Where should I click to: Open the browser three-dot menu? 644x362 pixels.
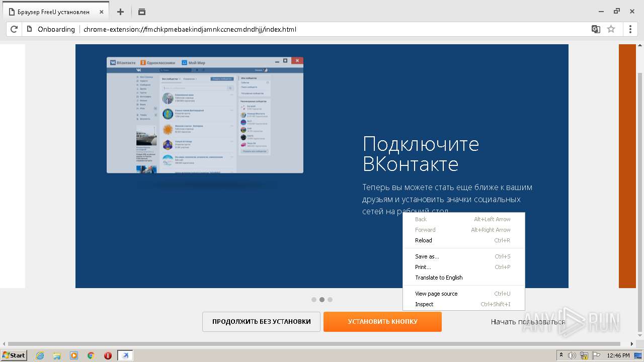[x=630, y=29]
